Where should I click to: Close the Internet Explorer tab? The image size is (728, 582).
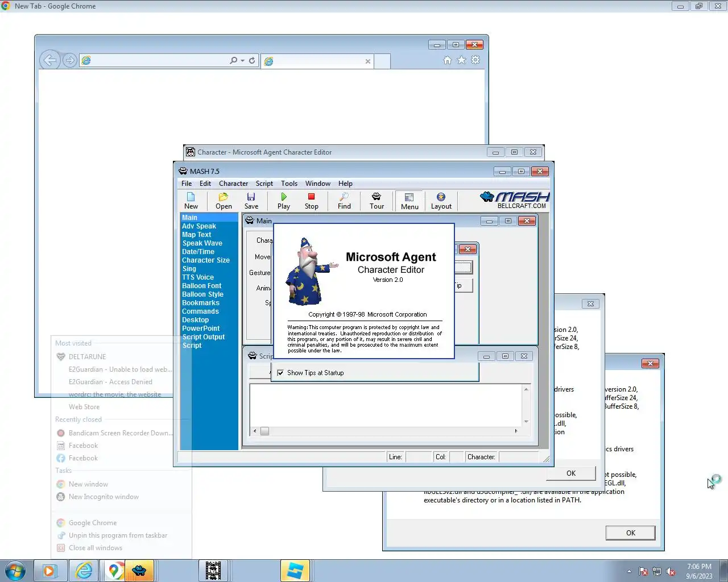368,61
